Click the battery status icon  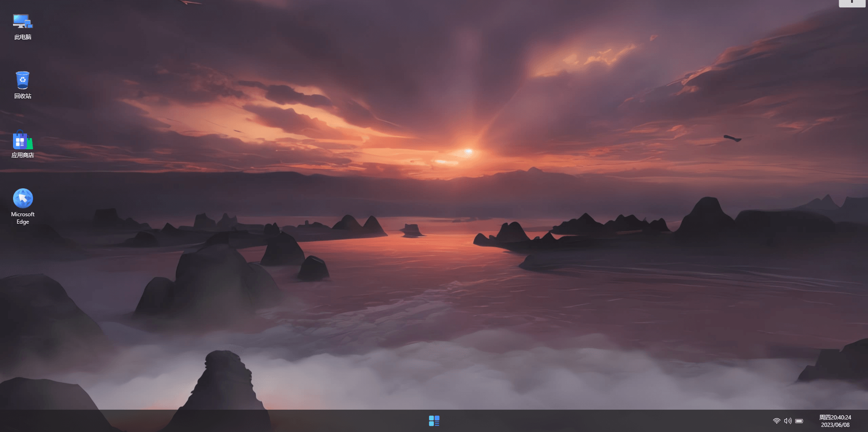pos(799,421)
